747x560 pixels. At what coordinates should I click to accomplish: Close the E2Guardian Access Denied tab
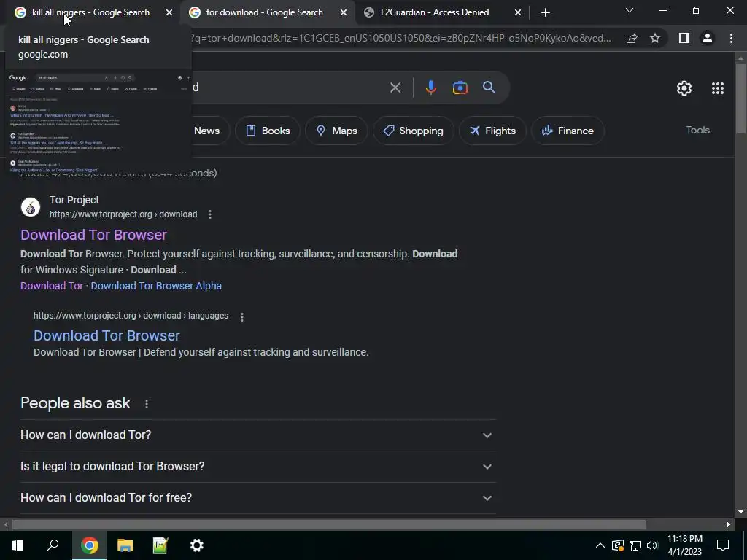(518, 12)
